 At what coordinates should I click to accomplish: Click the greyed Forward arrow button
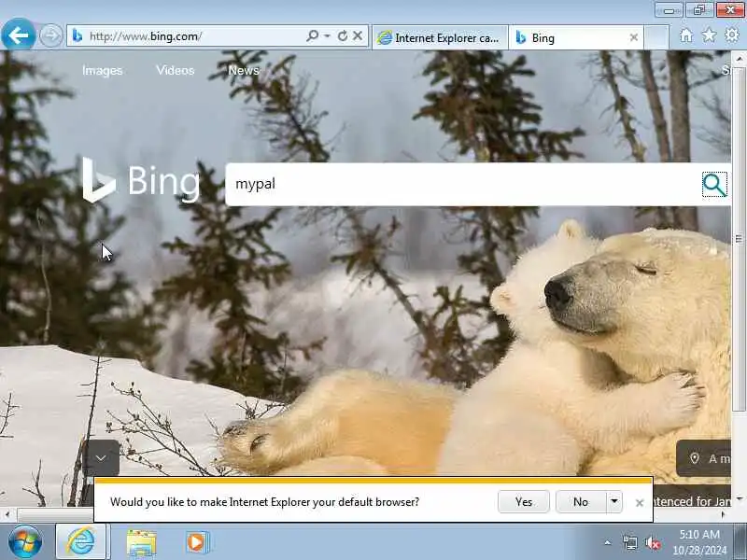[x=50, y=35]
